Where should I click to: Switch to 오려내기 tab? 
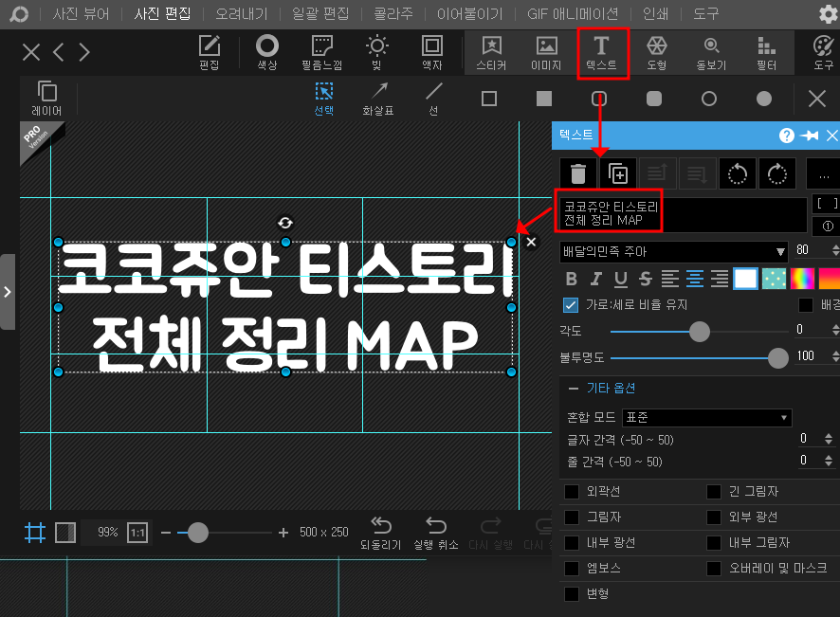pos(242,14)
